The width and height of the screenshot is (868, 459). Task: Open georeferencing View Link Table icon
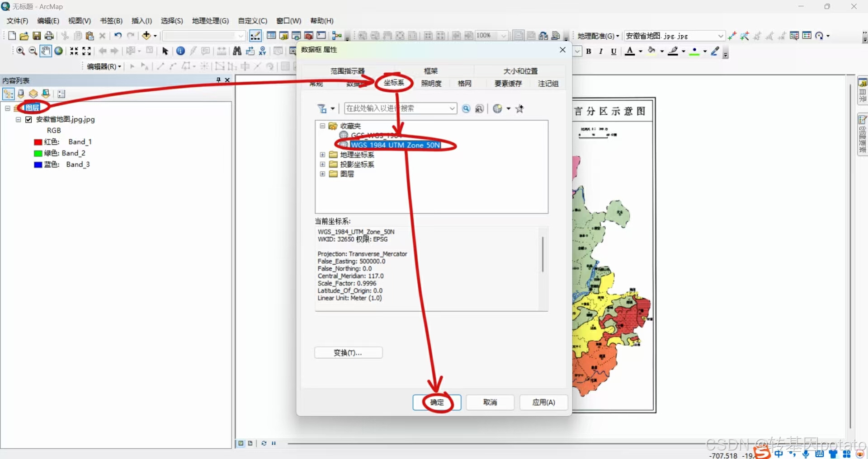tap(807, 36)
